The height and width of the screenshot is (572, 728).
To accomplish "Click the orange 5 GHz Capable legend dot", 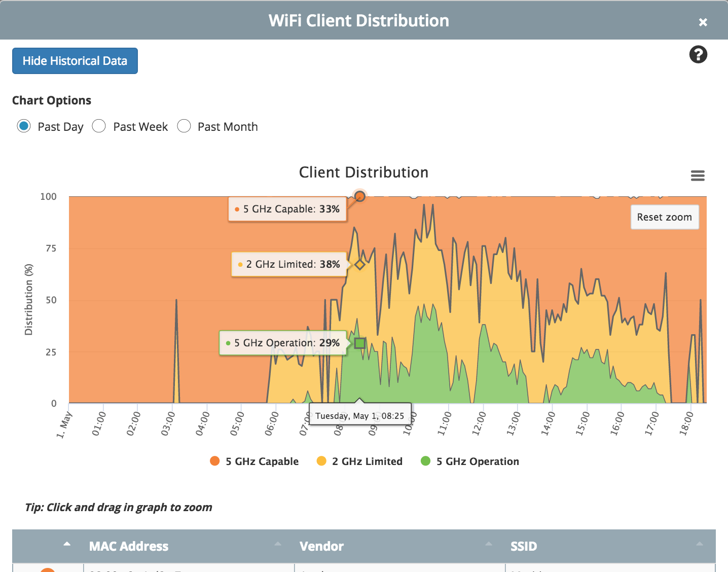I will (215, 461).
